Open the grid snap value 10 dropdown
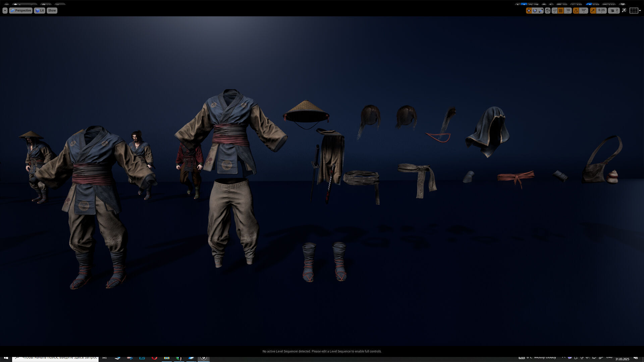 (568, 11)
